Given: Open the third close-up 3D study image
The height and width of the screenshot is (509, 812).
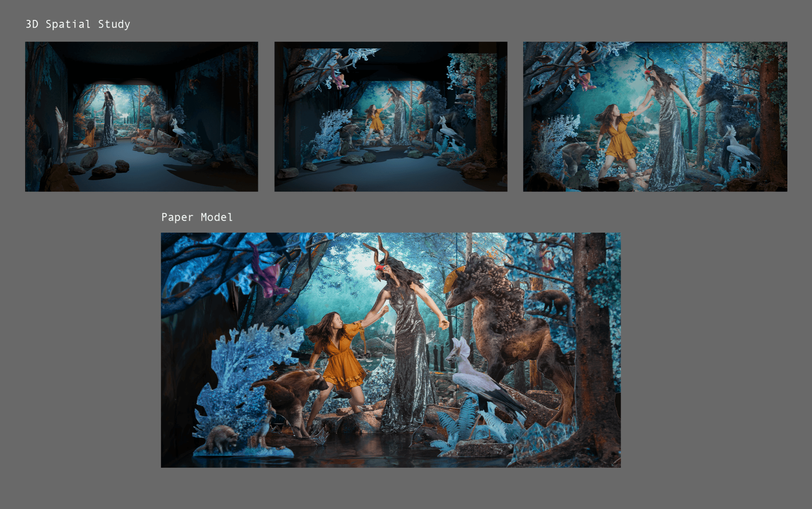Looking at the screenshot, I should [655, 116].
